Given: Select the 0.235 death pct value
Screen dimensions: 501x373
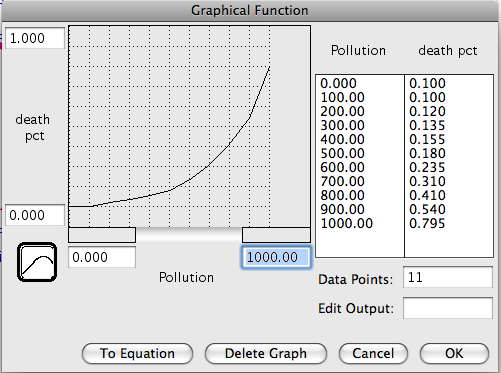Looking at the screenshot, I should coord(427,167).
